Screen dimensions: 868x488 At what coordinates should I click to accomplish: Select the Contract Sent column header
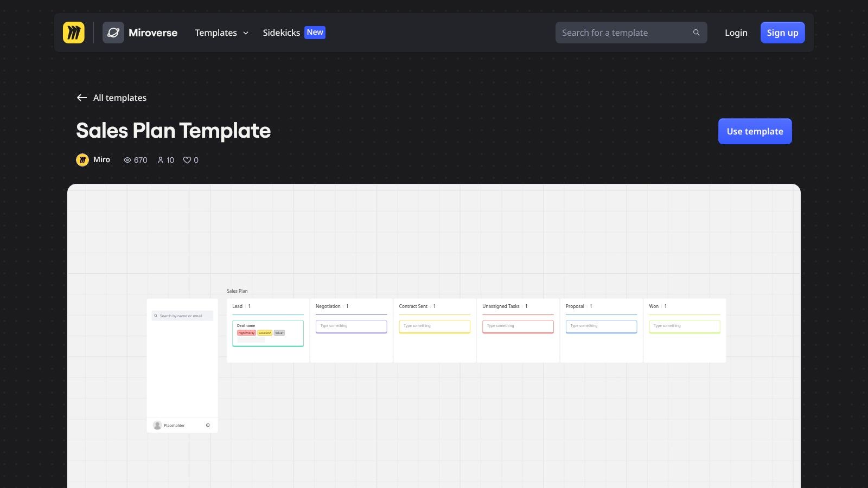point(413,306)
